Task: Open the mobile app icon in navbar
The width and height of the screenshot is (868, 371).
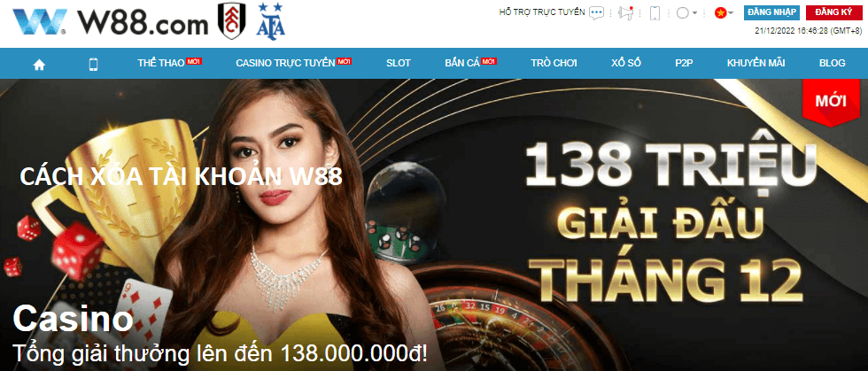Action: [x=93, y=65]
